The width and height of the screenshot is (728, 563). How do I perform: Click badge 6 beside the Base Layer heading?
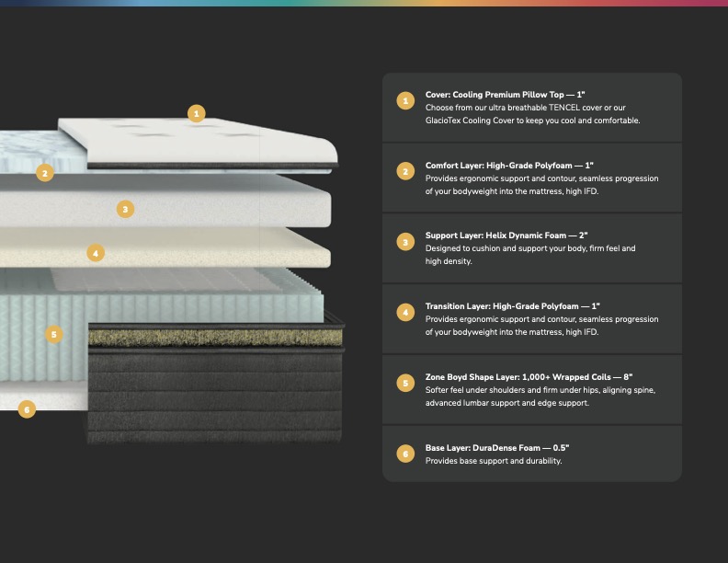coord(405,454)
